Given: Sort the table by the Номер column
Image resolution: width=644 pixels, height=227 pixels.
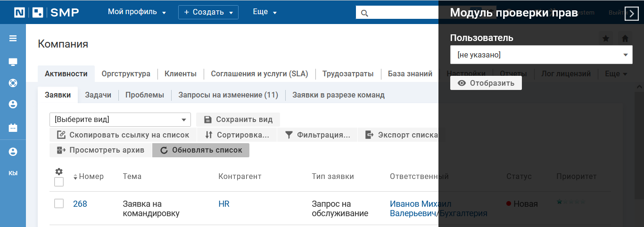Looking at the screenshot, I should (x=91, y=177).
